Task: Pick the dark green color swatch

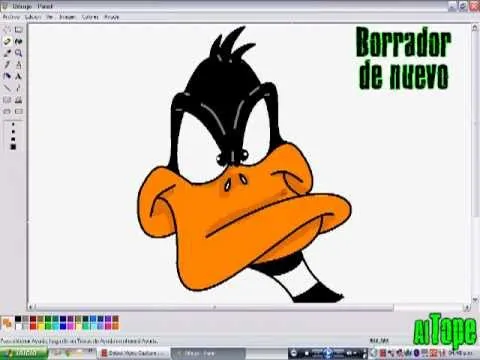Action: (x=48, y=319)
